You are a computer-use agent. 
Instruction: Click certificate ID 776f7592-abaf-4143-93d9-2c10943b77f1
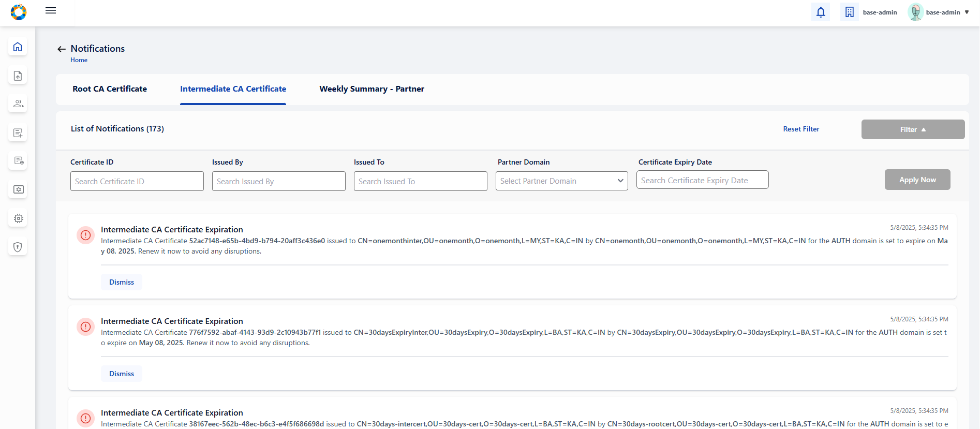[x=255, y=333]
